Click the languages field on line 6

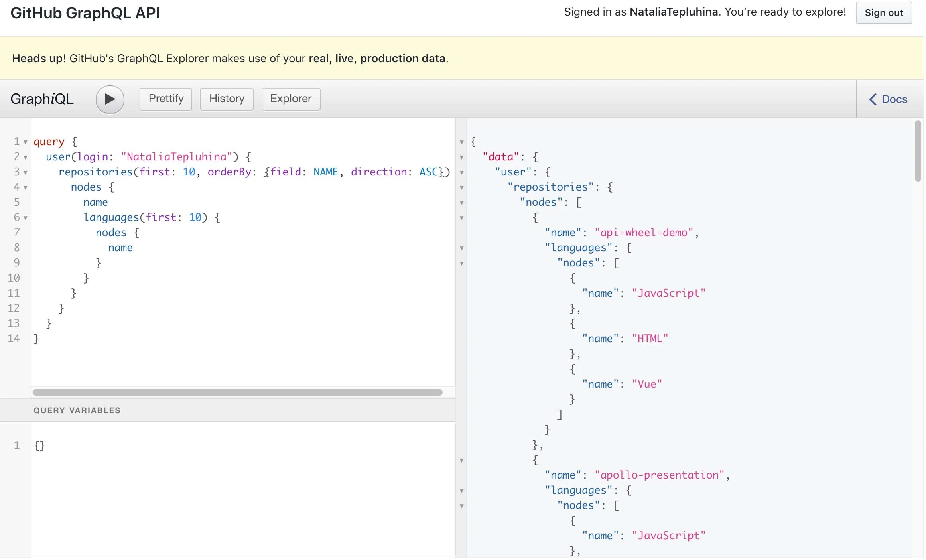tap(111, 217)
